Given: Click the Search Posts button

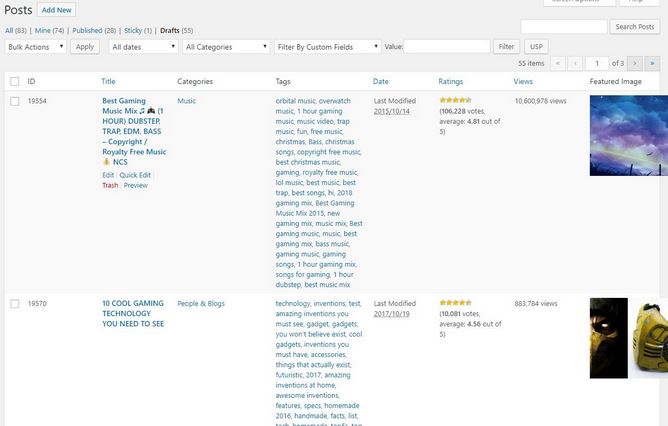Looking at the screenshot, I should 635,26.
